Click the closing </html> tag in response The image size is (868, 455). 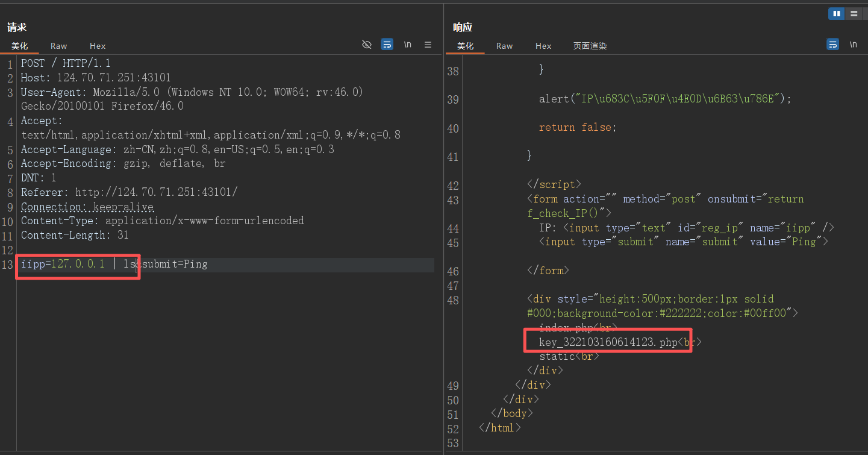[x=500, y=428]
